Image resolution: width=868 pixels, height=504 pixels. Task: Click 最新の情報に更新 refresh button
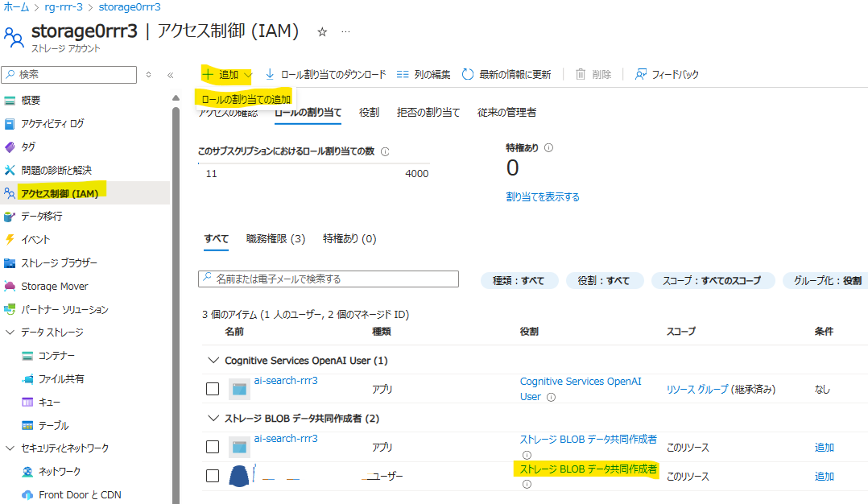pyautogui.click(x=506, y=74)
